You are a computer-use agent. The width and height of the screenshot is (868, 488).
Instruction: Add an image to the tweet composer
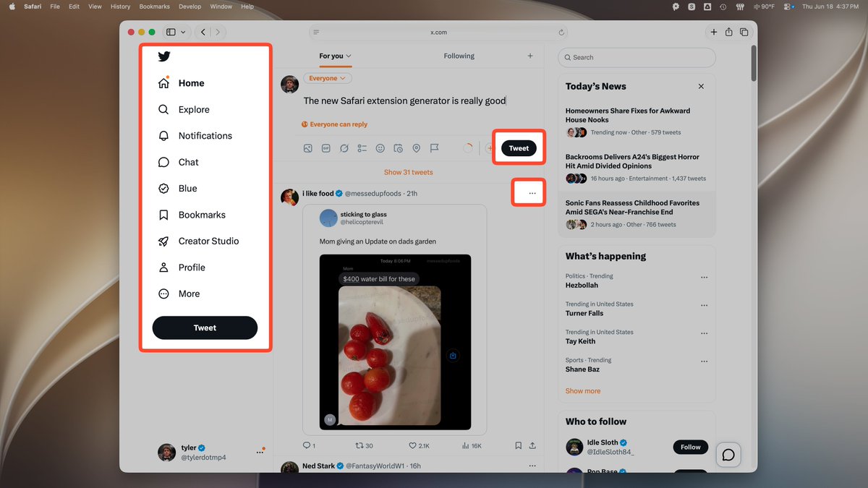307,148
